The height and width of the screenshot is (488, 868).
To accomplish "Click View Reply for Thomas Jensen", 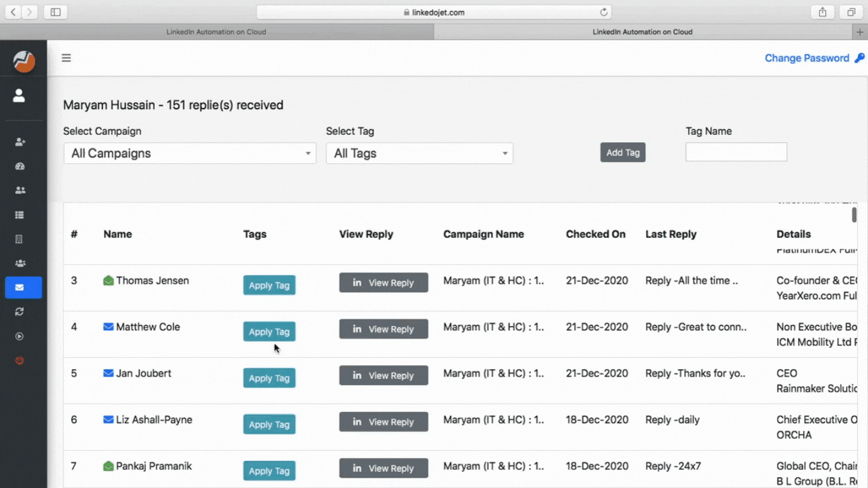I will point(384,283).
